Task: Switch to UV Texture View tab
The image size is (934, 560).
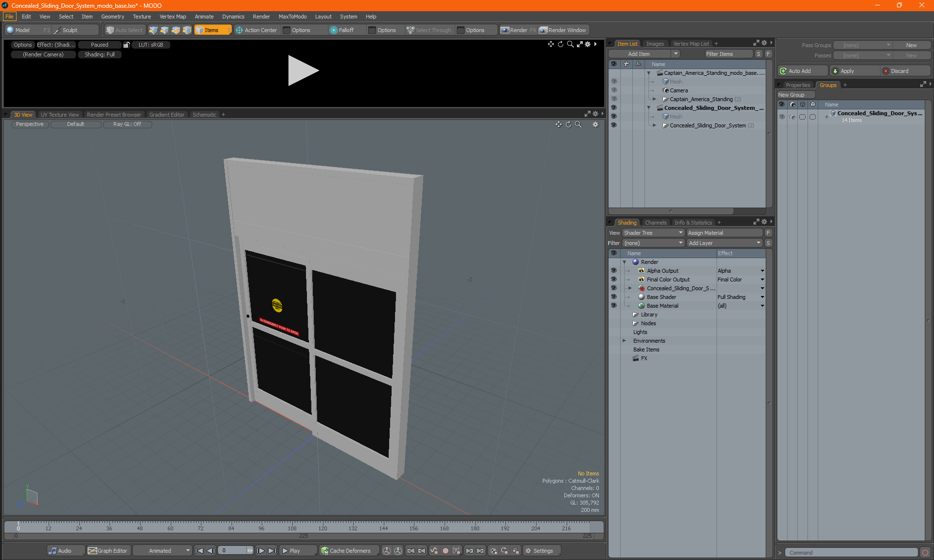Action: [60, 115]
